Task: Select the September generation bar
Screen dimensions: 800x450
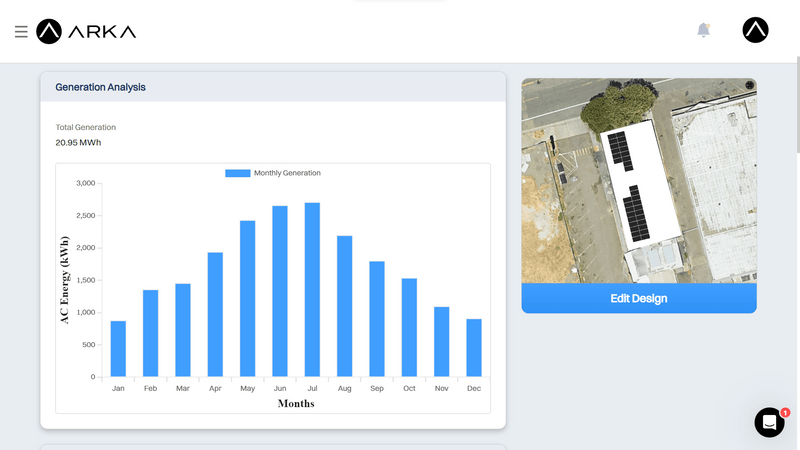Action: pyautogui.click(x=377, y=319)
